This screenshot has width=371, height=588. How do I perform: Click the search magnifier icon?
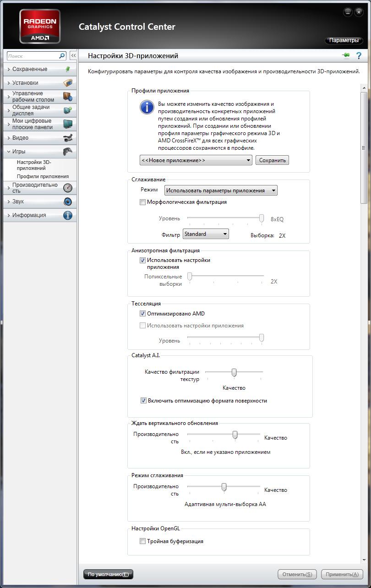coord(62,56)
